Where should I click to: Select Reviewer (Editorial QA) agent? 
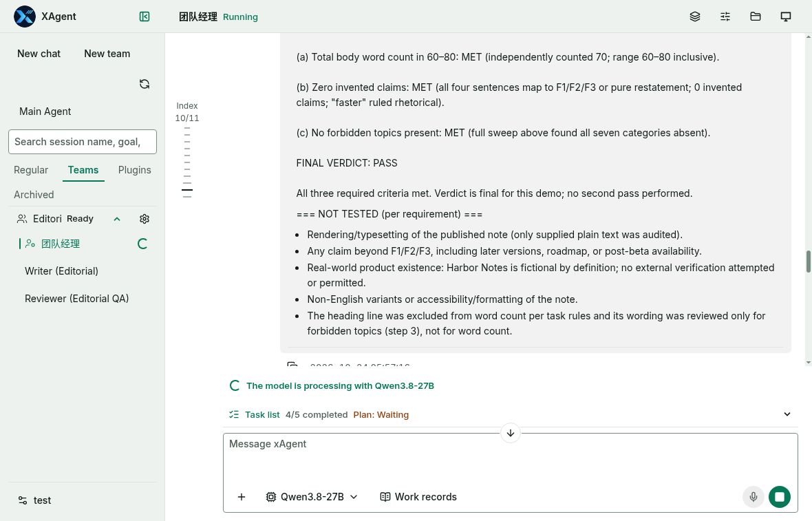coord(76,299)
